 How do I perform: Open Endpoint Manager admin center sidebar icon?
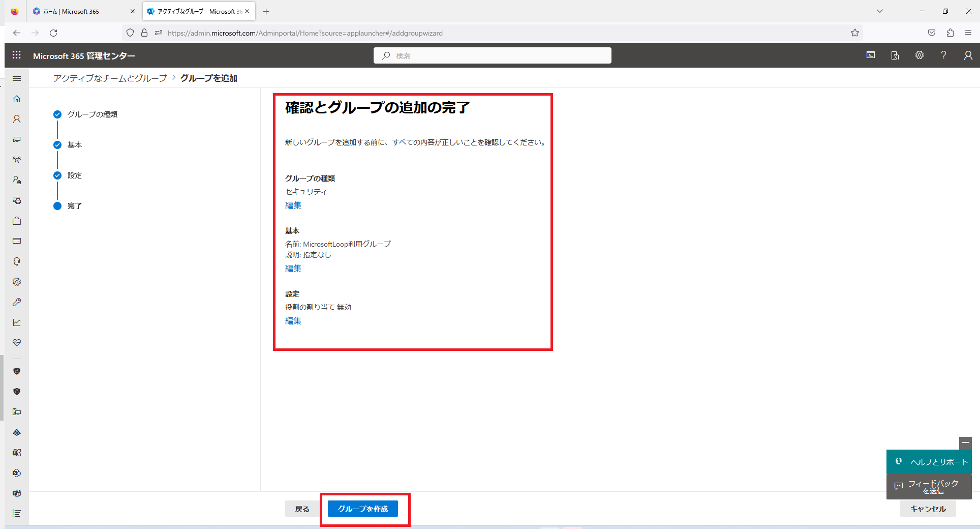pyautogui.click(x=17, y=412)
